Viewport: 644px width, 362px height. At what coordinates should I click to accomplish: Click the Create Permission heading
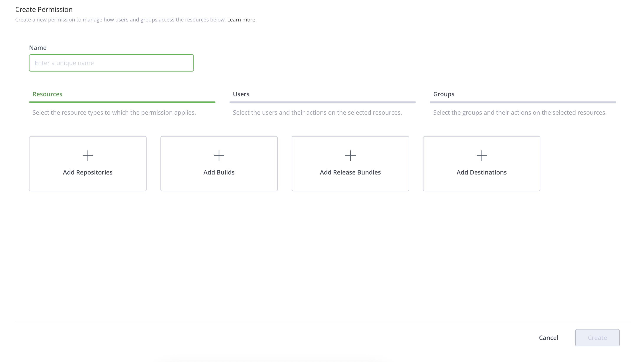[x=44, y=9]
